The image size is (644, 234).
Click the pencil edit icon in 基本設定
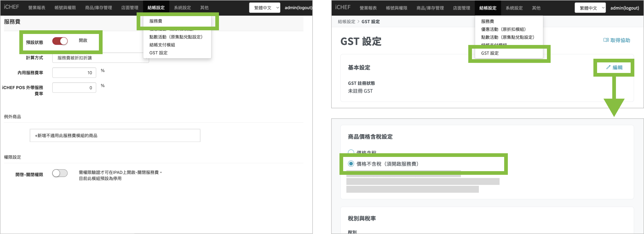[608, 67]
